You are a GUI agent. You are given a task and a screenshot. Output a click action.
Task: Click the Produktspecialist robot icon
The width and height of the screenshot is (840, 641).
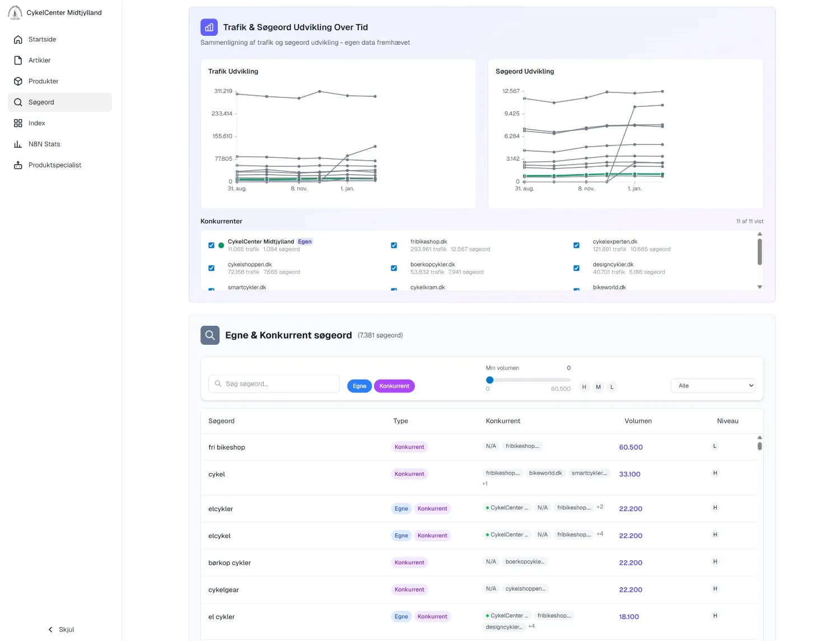[18, 165]
